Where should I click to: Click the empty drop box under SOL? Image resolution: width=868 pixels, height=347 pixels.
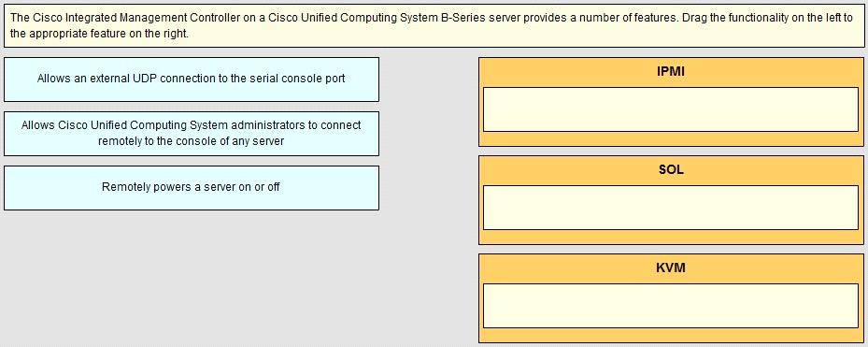pos(671,208)
